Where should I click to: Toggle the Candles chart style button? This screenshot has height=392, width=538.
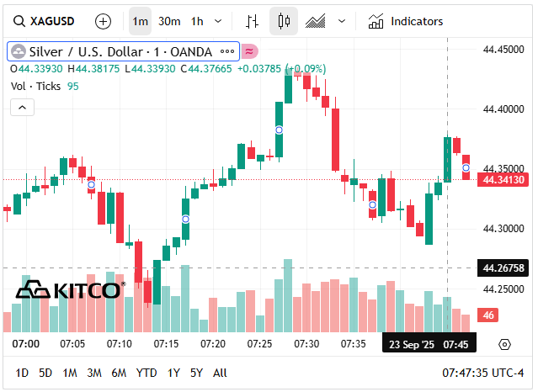click(284, 21)
